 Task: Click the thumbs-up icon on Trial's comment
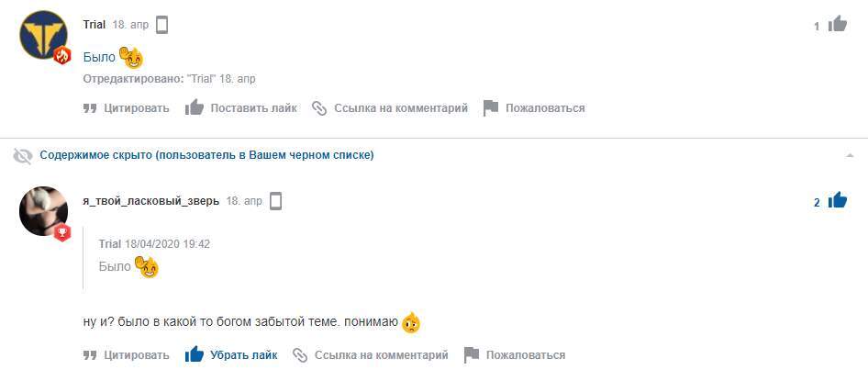point(837,25)
